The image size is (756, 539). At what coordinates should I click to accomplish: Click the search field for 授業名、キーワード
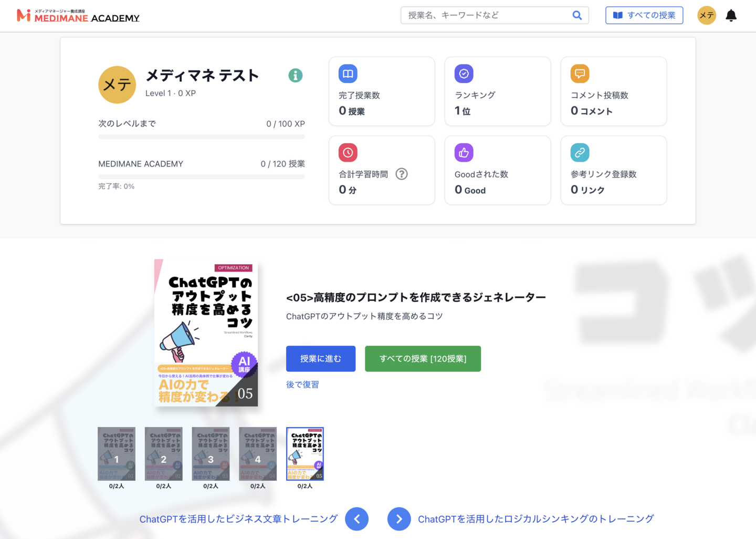tap(486, 15)
